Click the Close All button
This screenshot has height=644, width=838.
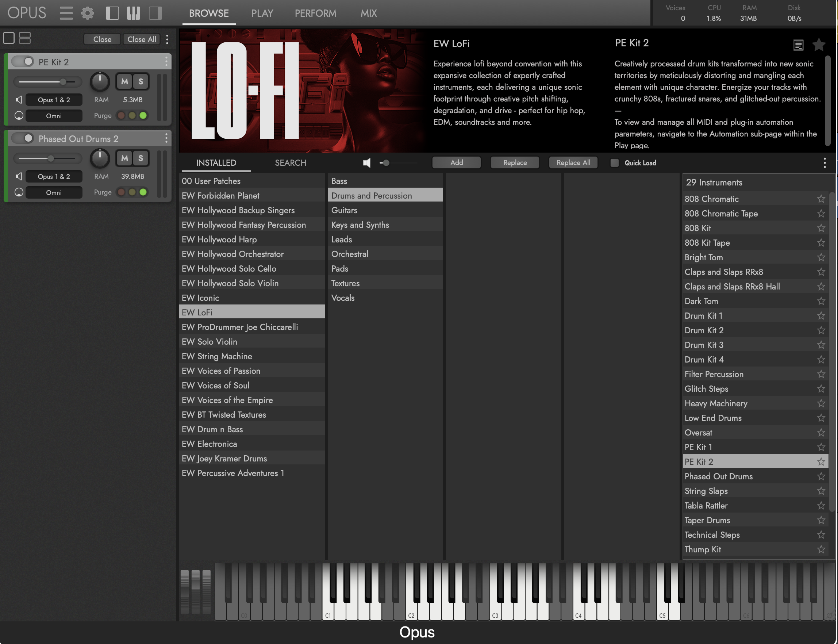click(142, 39)
